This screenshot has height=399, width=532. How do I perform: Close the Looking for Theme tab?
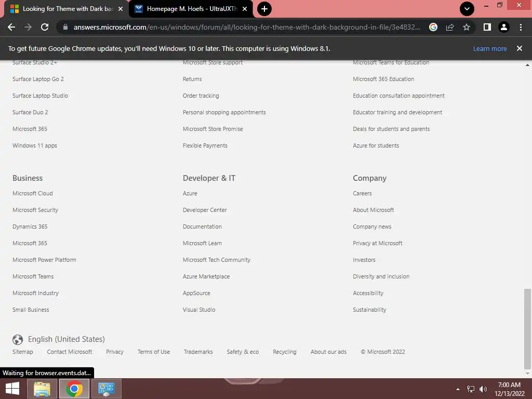point(121,9)
